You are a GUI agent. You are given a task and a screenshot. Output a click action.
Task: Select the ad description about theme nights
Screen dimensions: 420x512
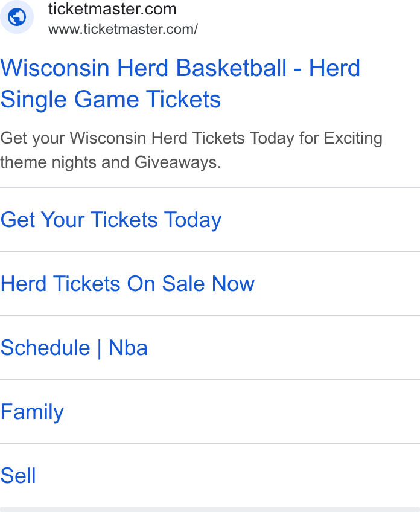coord(191,150)
